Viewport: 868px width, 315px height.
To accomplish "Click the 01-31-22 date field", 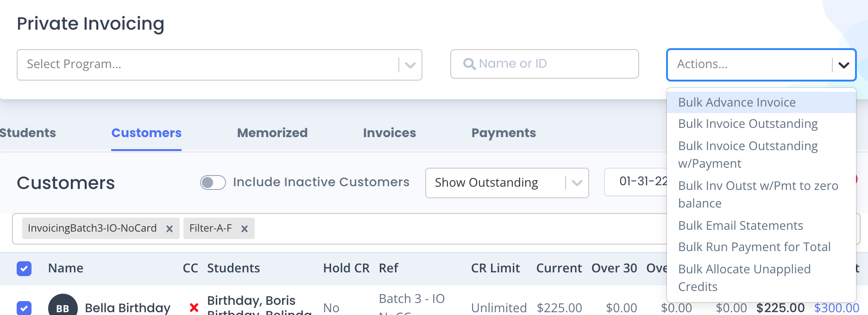I will tap(635, 182).
